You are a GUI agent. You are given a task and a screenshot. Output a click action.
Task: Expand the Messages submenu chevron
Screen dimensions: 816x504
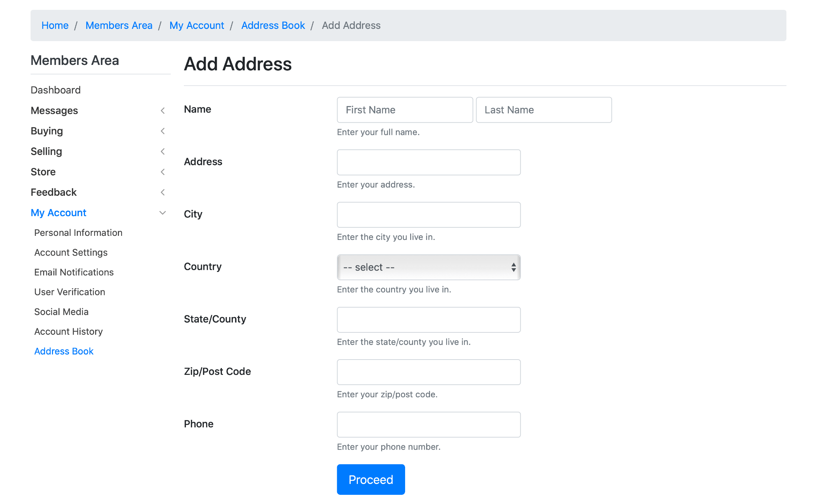(163, 111)
